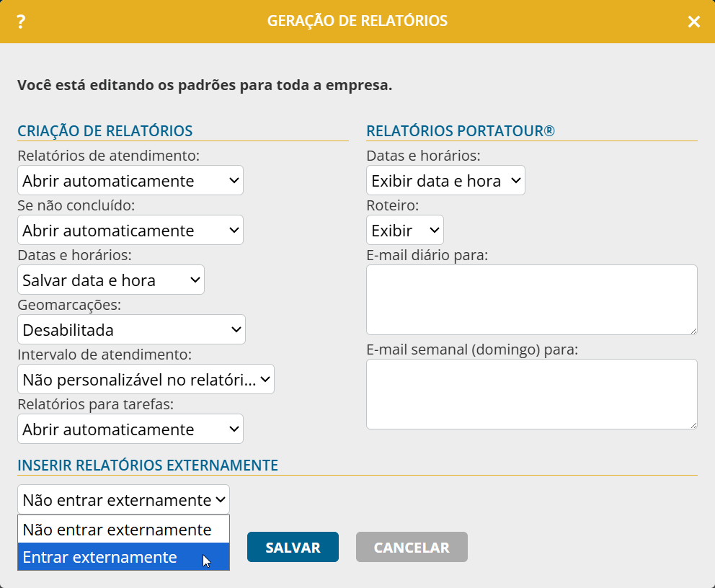
Task: Click resize handle of E-mail semanal text area
Action: pyautogui.click(x=693, y=425)
